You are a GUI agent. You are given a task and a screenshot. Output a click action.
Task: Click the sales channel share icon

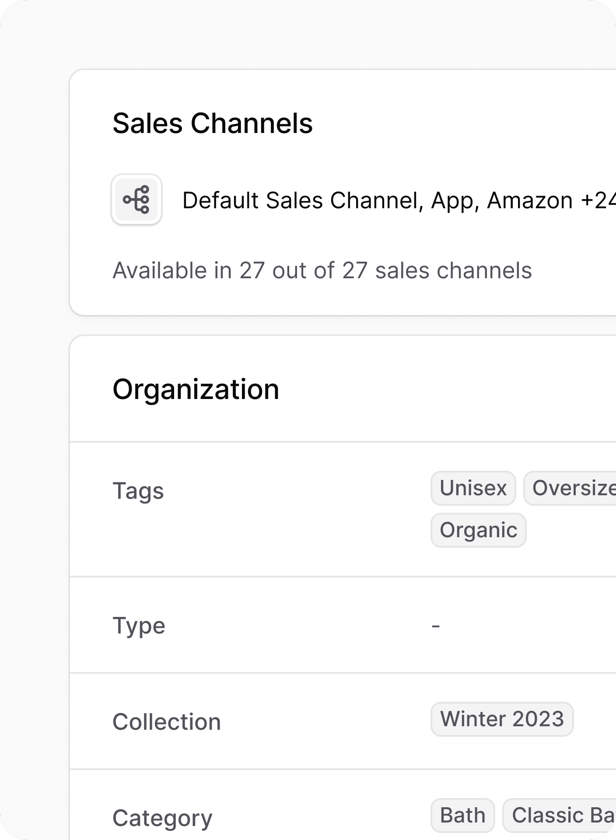pyautogui.click(x=136, y=199)
